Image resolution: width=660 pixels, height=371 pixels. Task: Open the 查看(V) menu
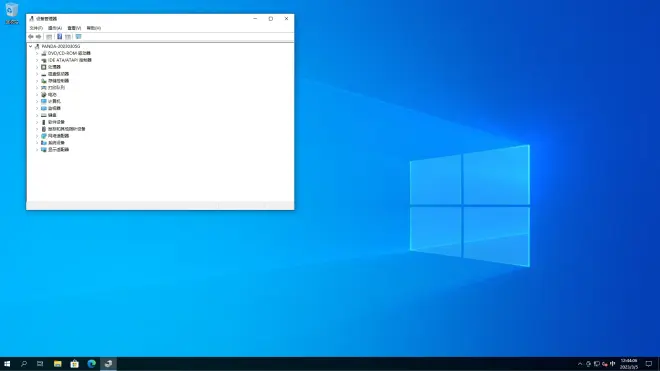click(74, 28)
